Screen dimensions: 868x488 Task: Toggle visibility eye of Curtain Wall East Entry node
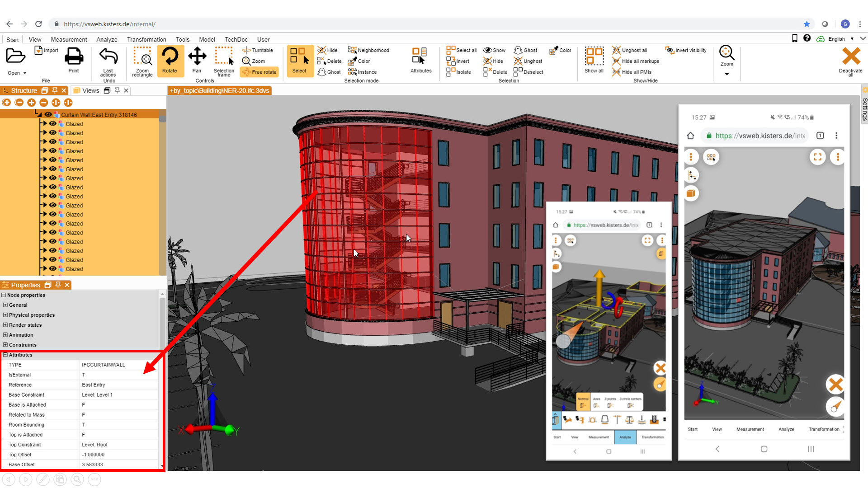(48, 115)
